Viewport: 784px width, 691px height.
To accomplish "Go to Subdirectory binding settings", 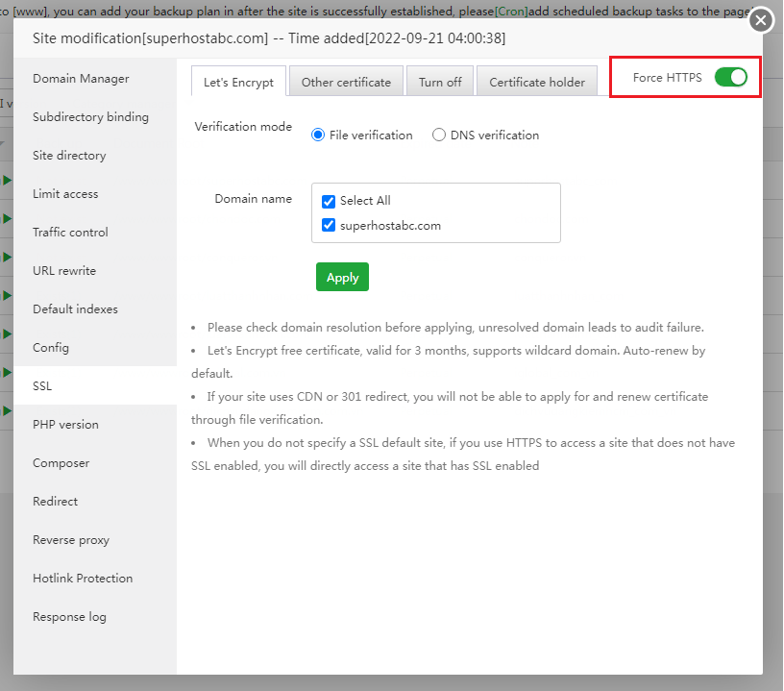I will point(90,117).
